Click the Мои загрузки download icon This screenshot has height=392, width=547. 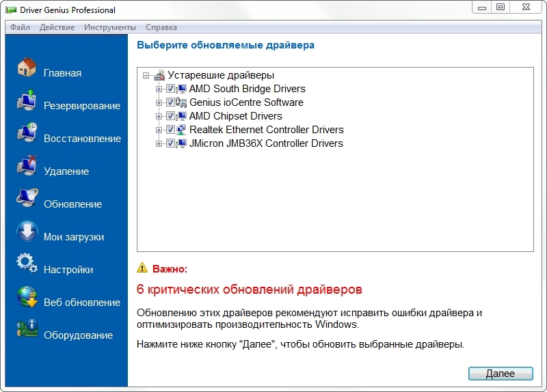click(27, 232)
